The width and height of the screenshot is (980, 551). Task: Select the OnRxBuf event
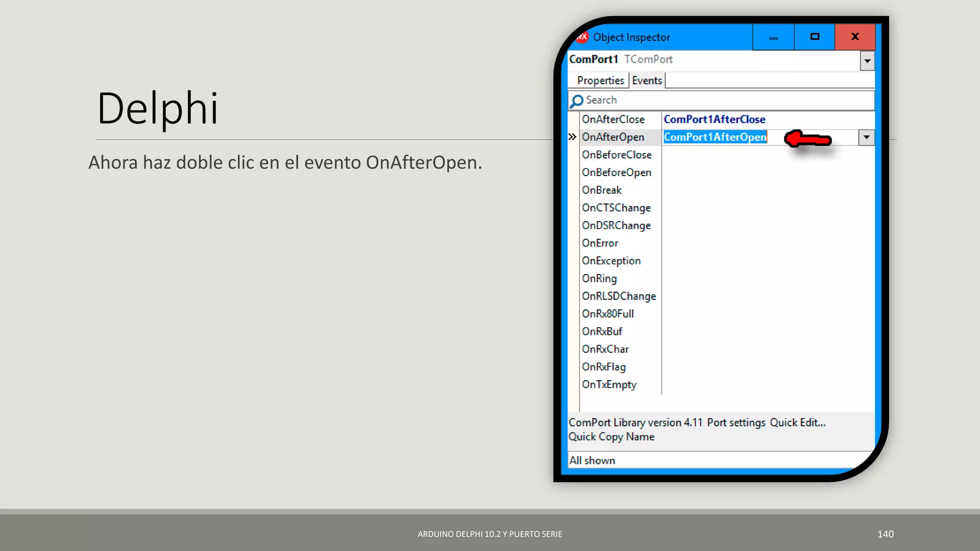click(602, 331)
